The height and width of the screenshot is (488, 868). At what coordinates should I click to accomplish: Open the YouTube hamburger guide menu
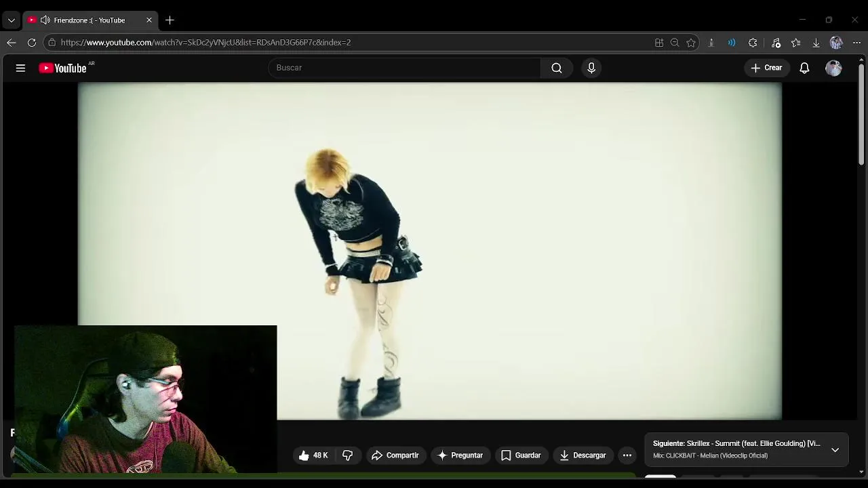click(x=20, y=68)
